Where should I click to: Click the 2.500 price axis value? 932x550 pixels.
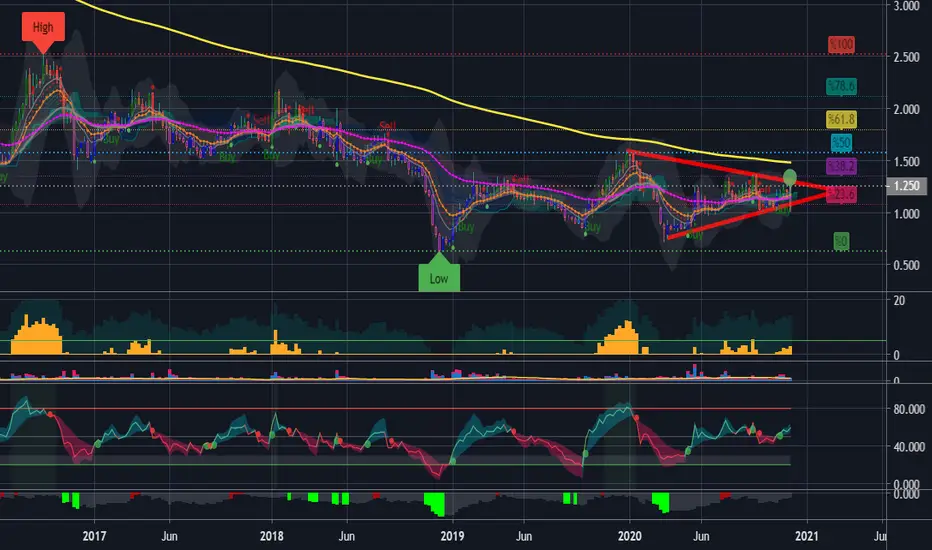(906, 58)
